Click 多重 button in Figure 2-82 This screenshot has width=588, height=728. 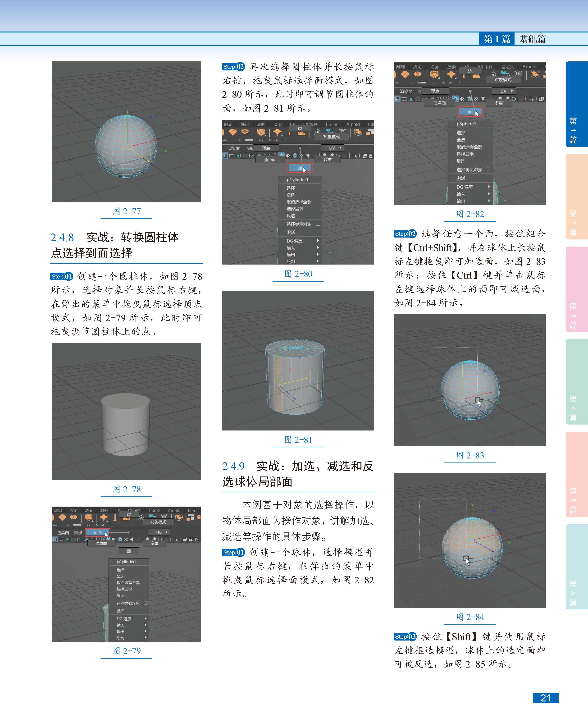click(x=499, y=103)
